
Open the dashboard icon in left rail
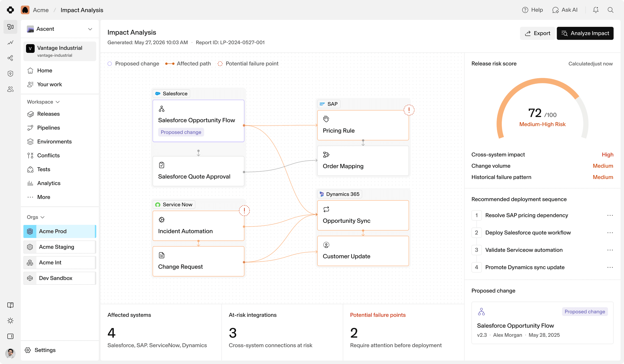[x=10, y=27]
